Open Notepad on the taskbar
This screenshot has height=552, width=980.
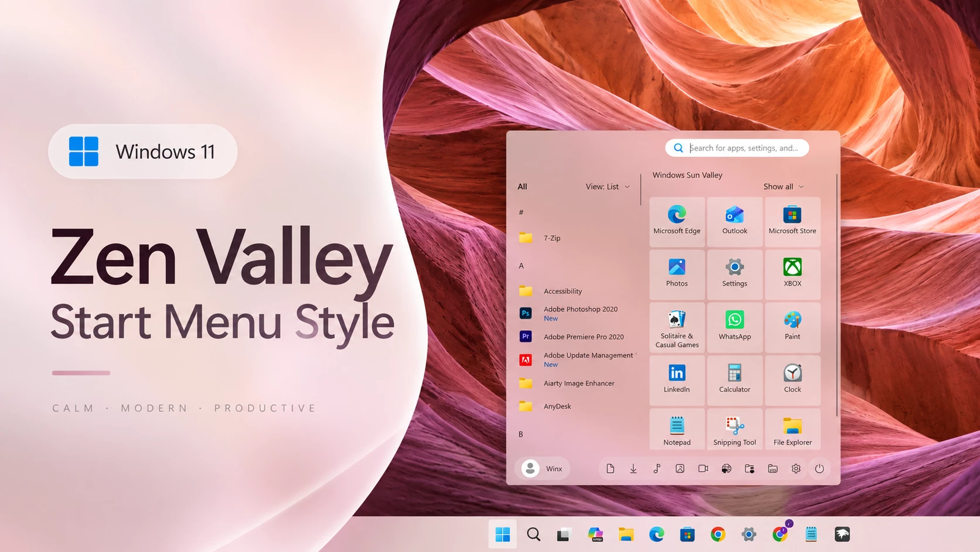pos(811,534)
